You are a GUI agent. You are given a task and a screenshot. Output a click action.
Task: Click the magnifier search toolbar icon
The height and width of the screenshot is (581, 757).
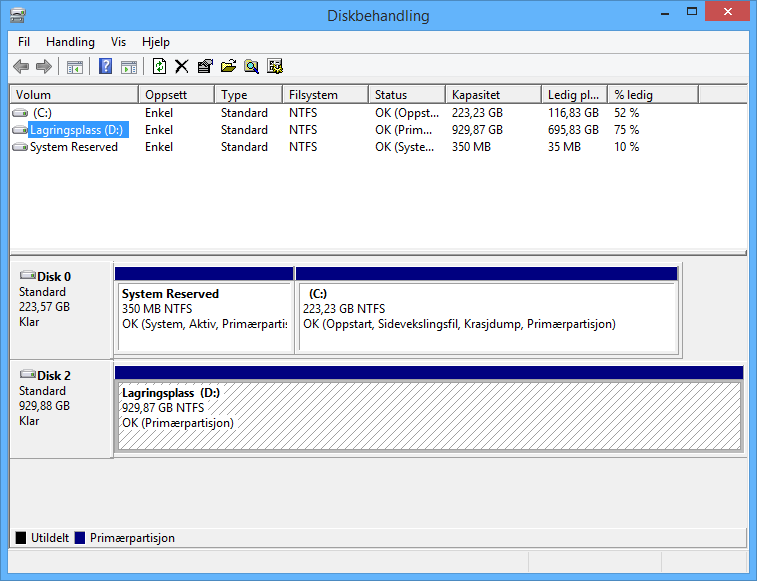click(x=252, y=66)
